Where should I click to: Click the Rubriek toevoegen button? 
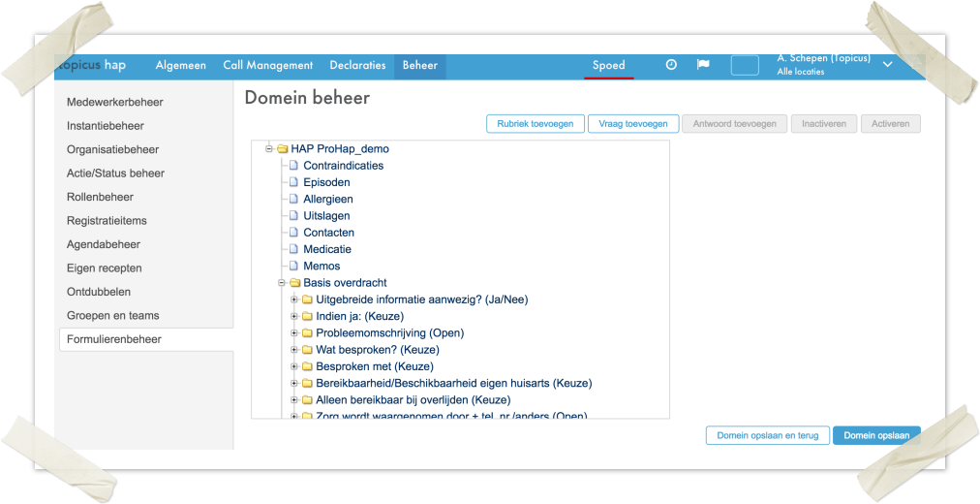click(536, 124)
